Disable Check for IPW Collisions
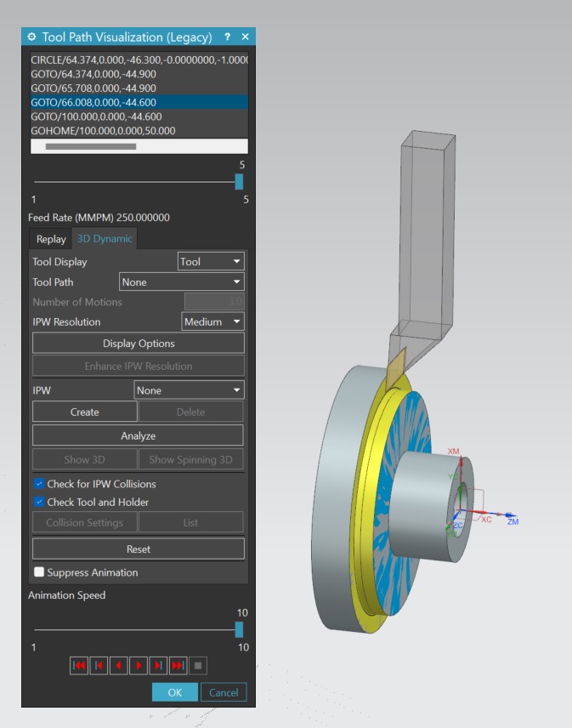 [x=39, y=484]
